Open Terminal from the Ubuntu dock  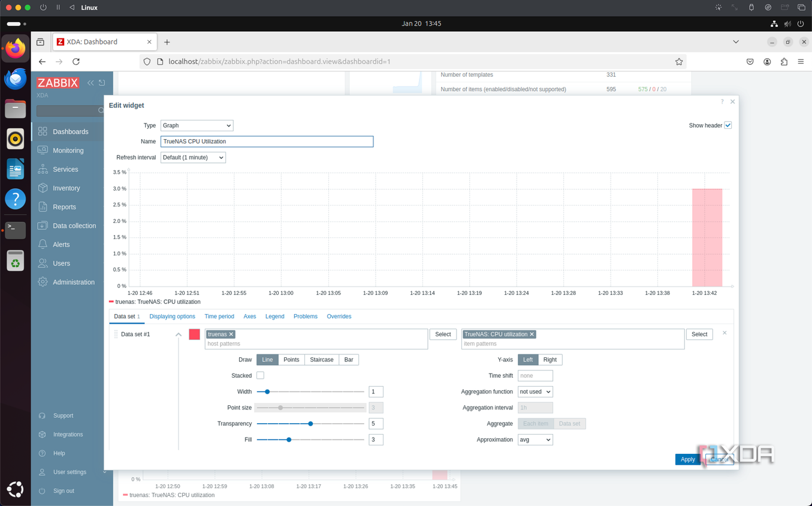tap(16, 230)
